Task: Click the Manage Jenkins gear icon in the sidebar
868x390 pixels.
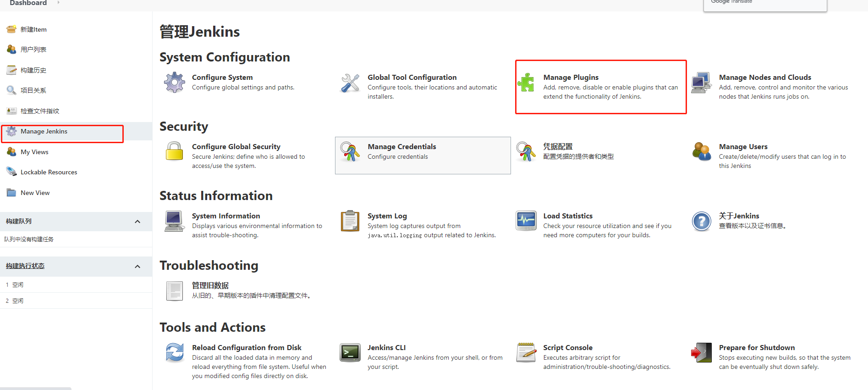Action: [x=11, y=131]
